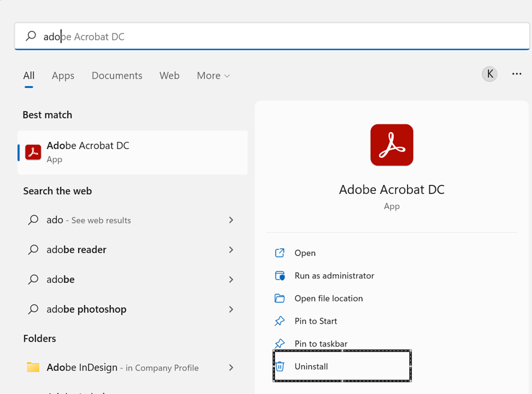Switch to the Web tab

169,76
